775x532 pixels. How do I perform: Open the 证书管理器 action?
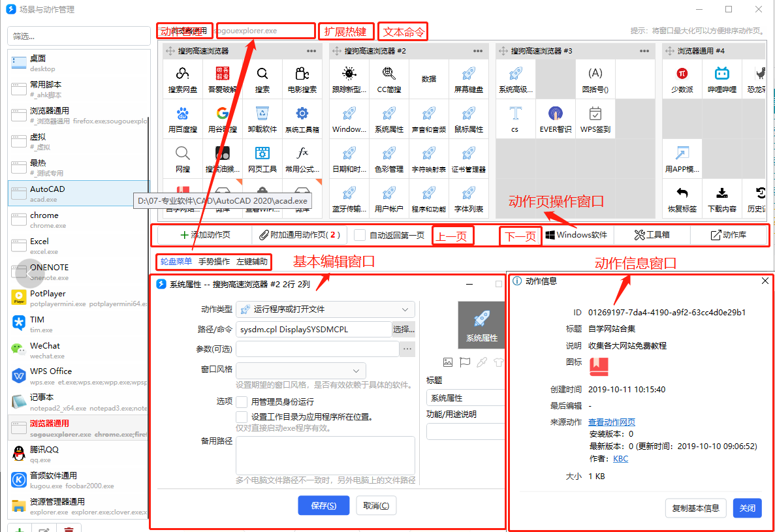[x=469, y=159]
